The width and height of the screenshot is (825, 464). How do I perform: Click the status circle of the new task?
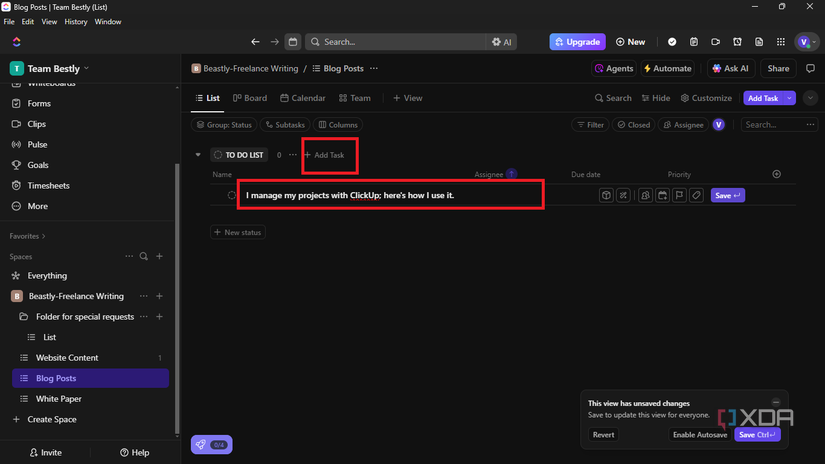click(232, 195)
